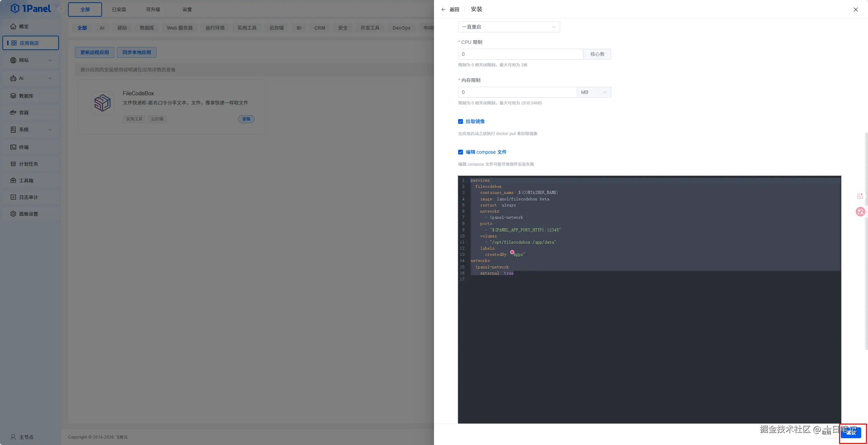The width and height of the screenshot is (868, 445).
Task: Open the MB memory unit dropdown
Action: pos(594,92)
